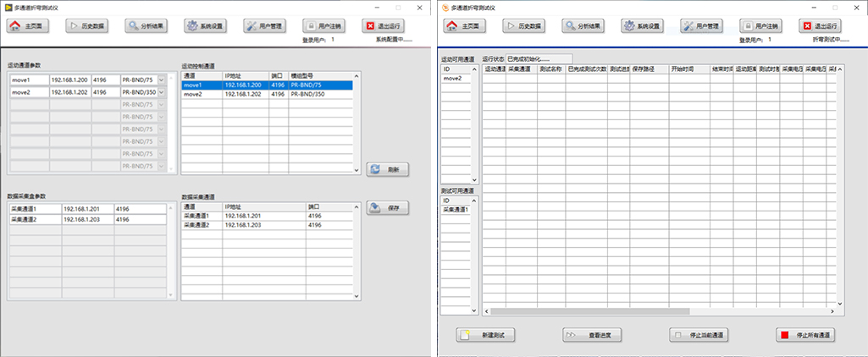868x357 pixels.
Task: Click the 刷新 refresh button
Action: [x=386, y=169]
